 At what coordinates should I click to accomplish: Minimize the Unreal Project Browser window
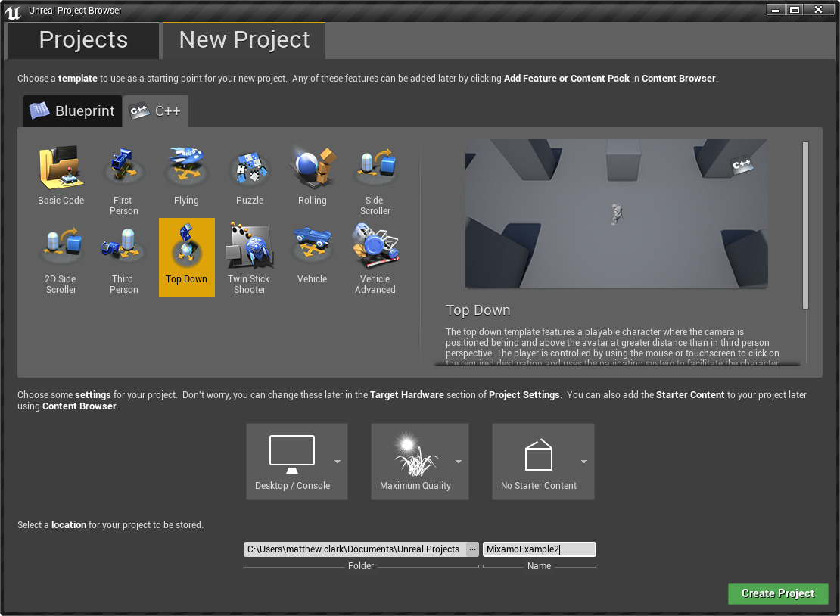(775, 10)
